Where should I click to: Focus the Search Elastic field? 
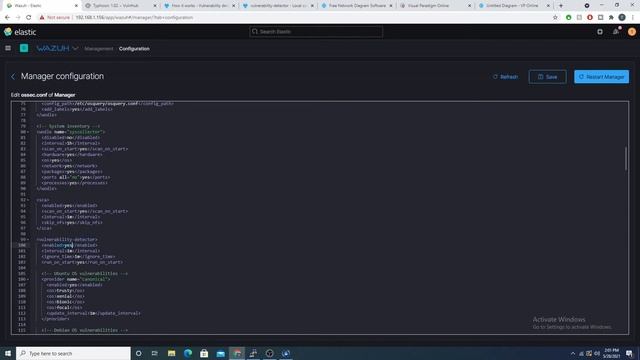(316, 31)
